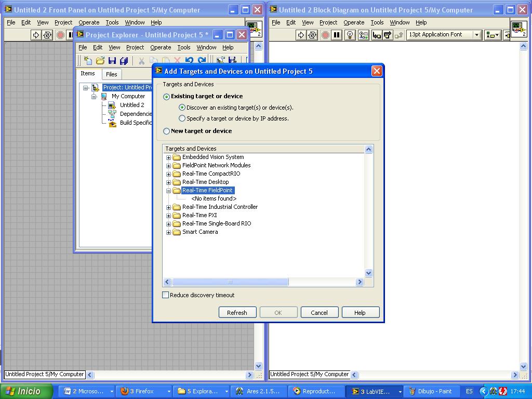Screen dimensions: 532x399
Task: Expand Embedded Vision System folder
Action: tap(168, 157)
